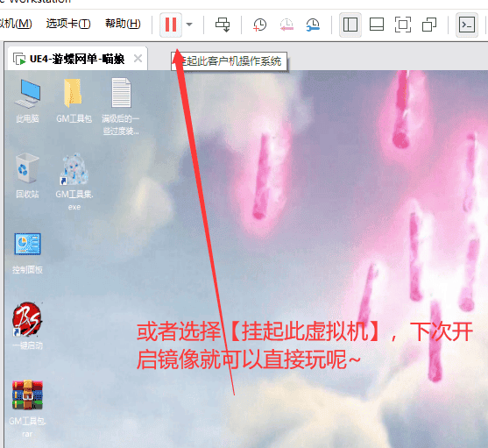
Task: Click the 回收站 label text
Action: (x=27, y=195)
